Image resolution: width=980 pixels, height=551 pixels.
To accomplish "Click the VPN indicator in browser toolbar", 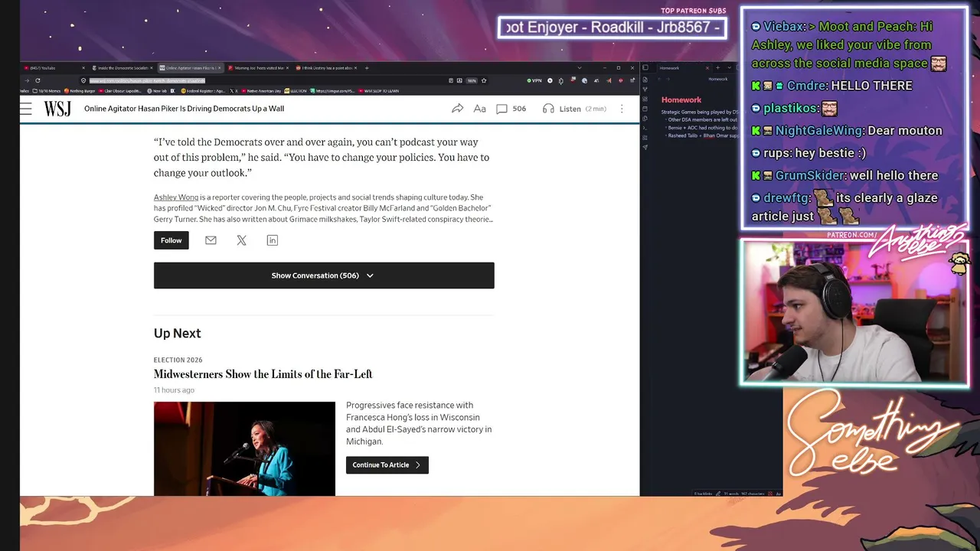I will [534, 80].
